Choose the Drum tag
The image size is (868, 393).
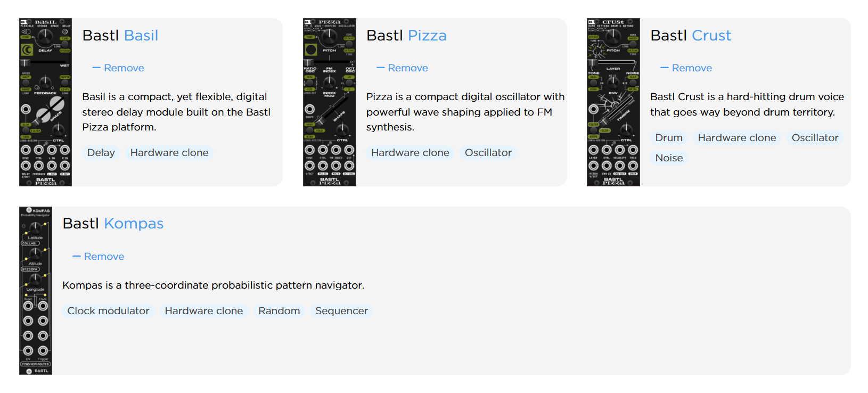click(669, 138)
